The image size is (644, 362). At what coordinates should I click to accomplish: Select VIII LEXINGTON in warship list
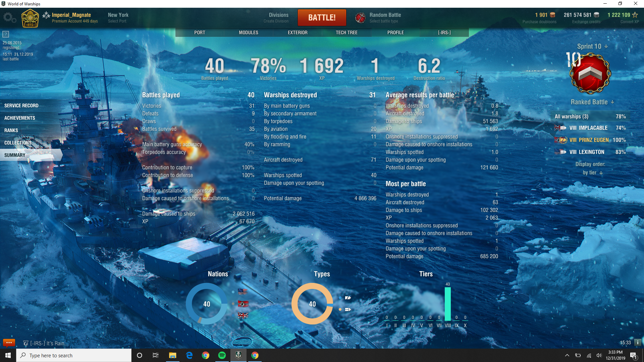(x=587, y=152)
